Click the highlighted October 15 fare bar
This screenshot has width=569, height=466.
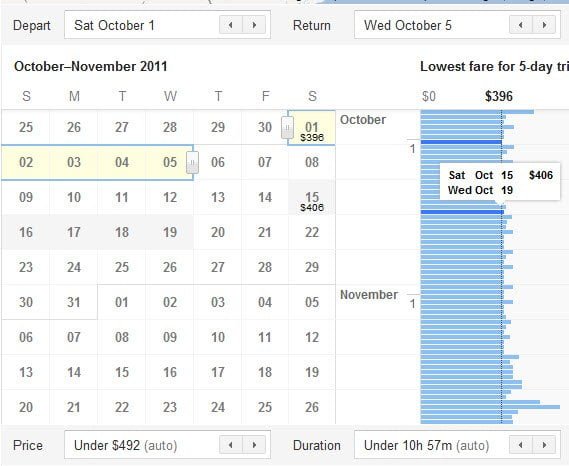pos(462,212)
